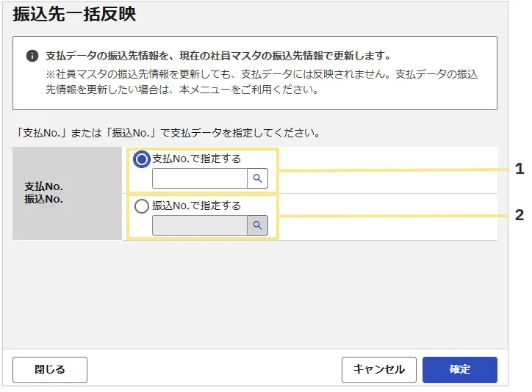
Task: Confirm with the blue 確定 button
Action: point(459,370)
